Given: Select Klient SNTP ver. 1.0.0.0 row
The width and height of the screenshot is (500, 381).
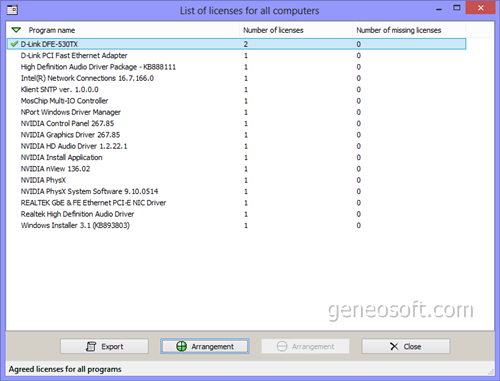Looking at the screenshot, I should (x=236, y=89).
